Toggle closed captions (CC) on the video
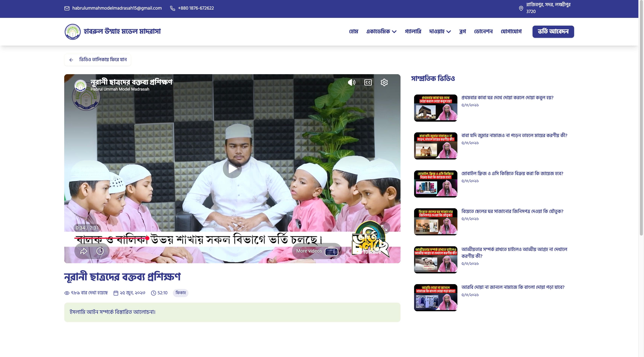Image resolution: width=644 pixels, height=357 pixels. pyautogui.click(x=368, y=82)
